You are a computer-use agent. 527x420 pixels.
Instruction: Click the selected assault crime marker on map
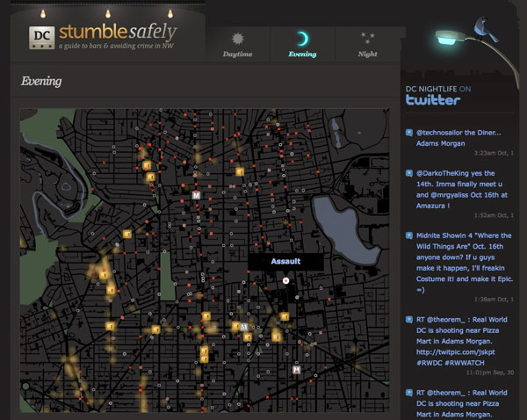(285, 280)
